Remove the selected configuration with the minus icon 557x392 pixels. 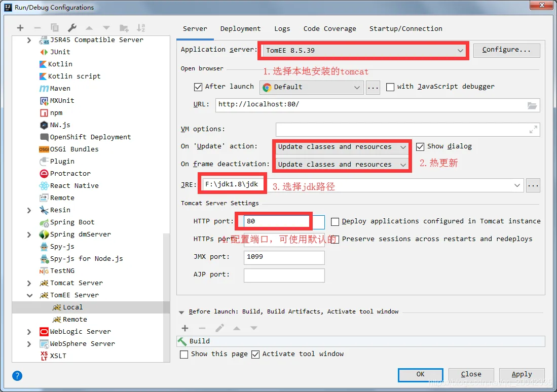click(38, 28)
